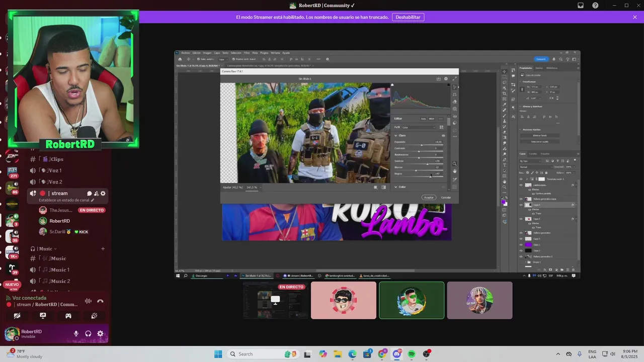Click the NUEVO mentions indicator
Screen dimensions: 644x362
12,285
